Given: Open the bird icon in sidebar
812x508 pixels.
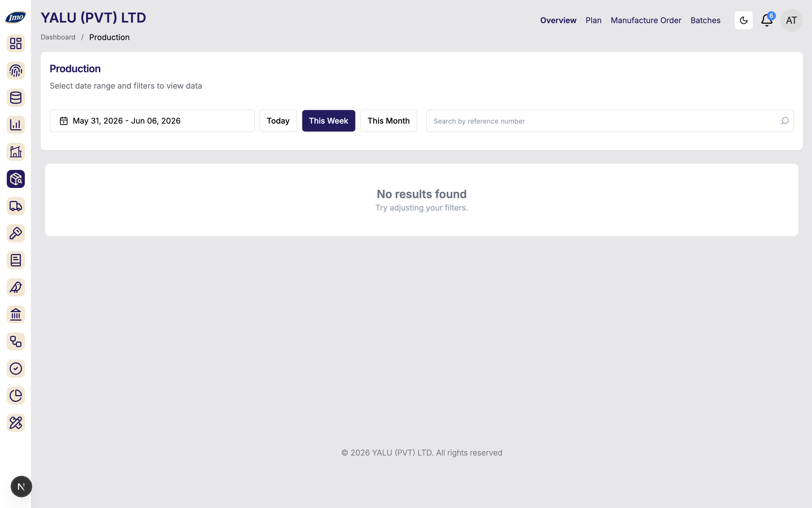Looking at the screenshot, I should click(x=16, y=287).
